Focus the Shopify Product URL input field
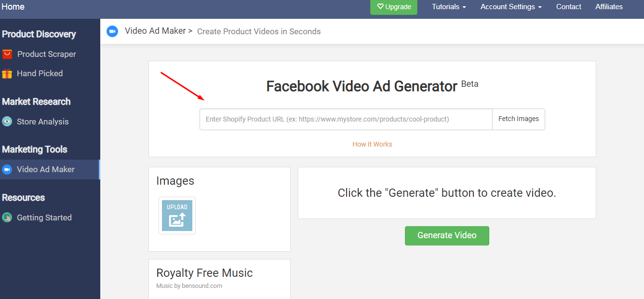 pos(346,119)
